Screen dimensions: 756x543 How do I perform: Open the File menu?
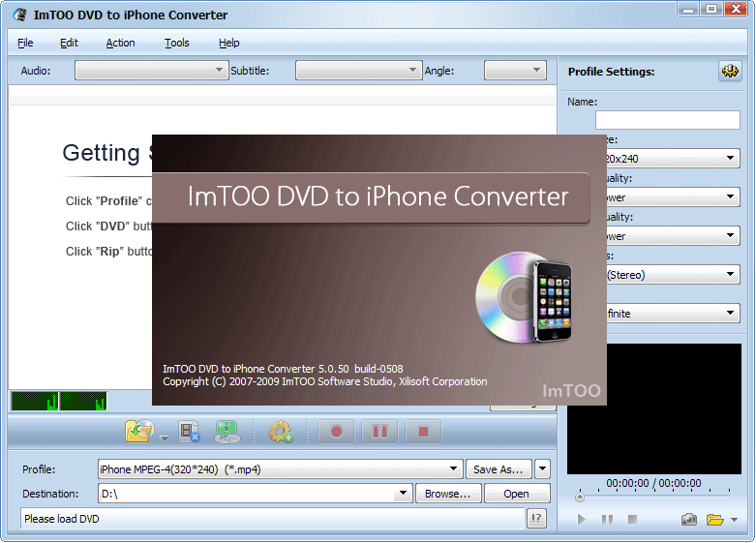click(x=25, y=43)
